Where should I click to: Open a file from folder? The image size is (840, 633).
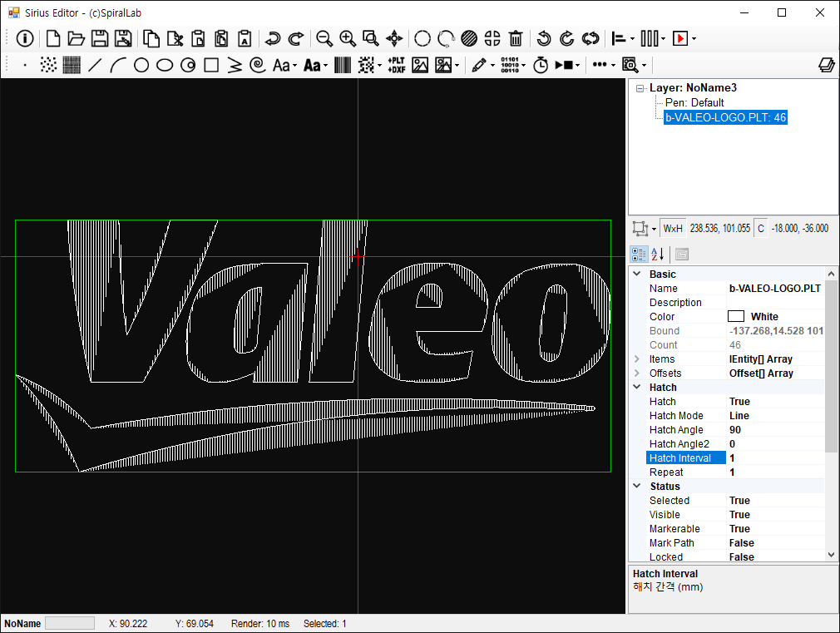[x=76, y=38]
